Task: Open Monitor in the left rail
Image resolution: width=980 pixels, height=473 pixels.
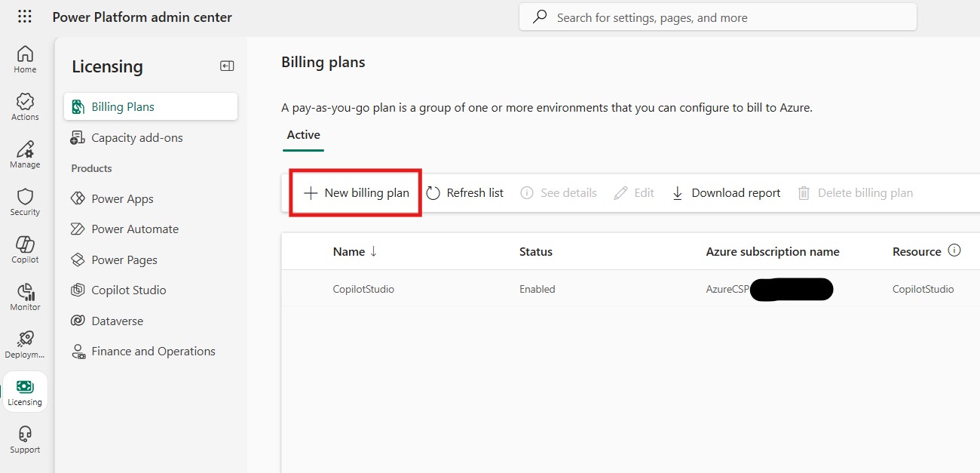Action: click(25, 297)
